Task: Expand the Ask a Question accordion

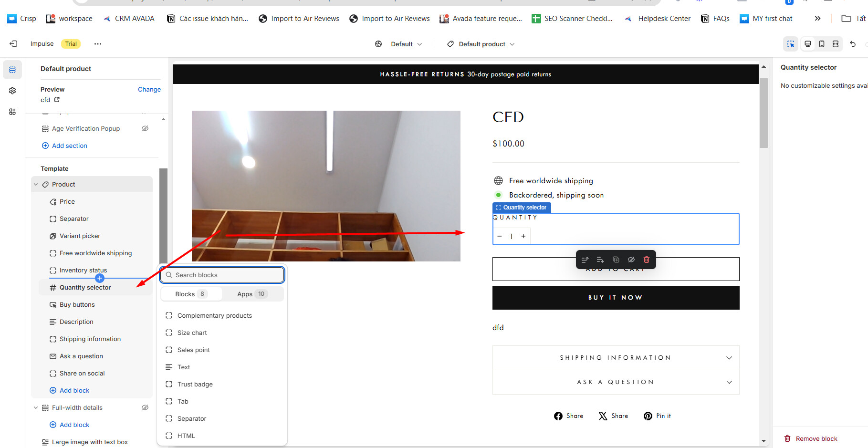Action: pos(616,382)
